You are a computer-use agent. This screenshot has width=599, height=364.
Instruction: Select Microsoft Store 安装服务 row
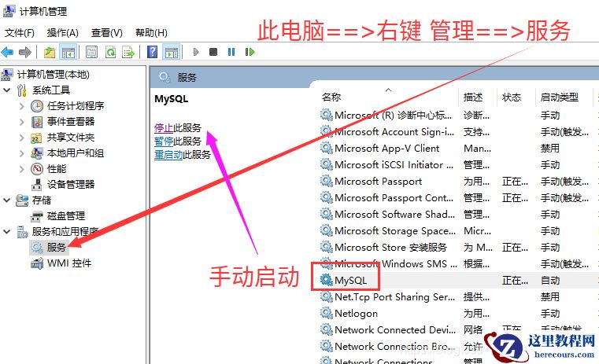[x=458, y=247]
